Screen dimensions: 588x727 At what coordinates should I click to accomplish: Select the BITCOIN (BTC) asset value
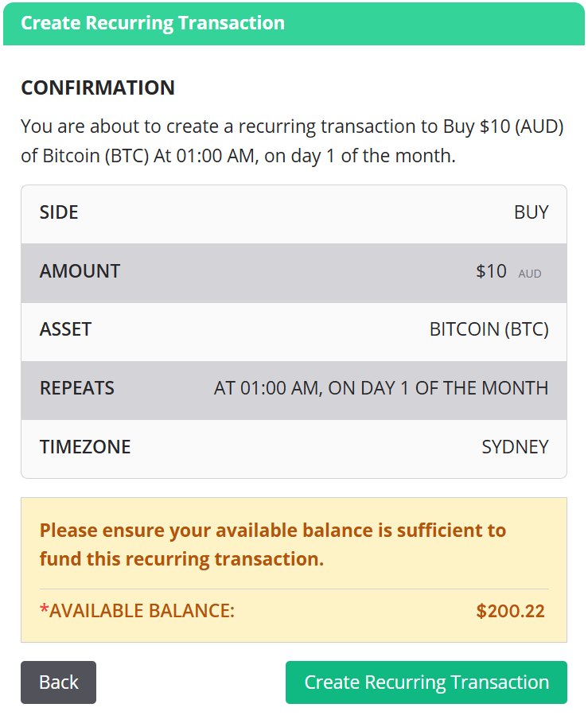tap(489, 329)
